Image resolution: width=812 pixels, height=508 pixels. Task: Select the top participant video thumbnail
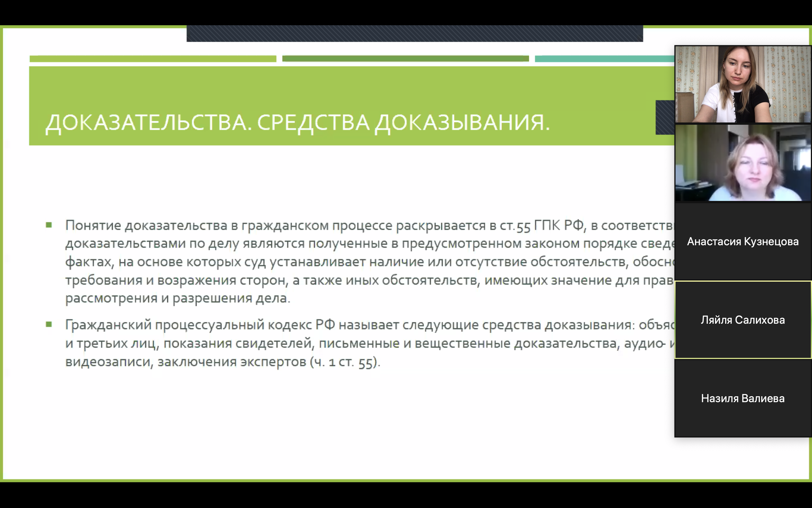pos(743,84)
